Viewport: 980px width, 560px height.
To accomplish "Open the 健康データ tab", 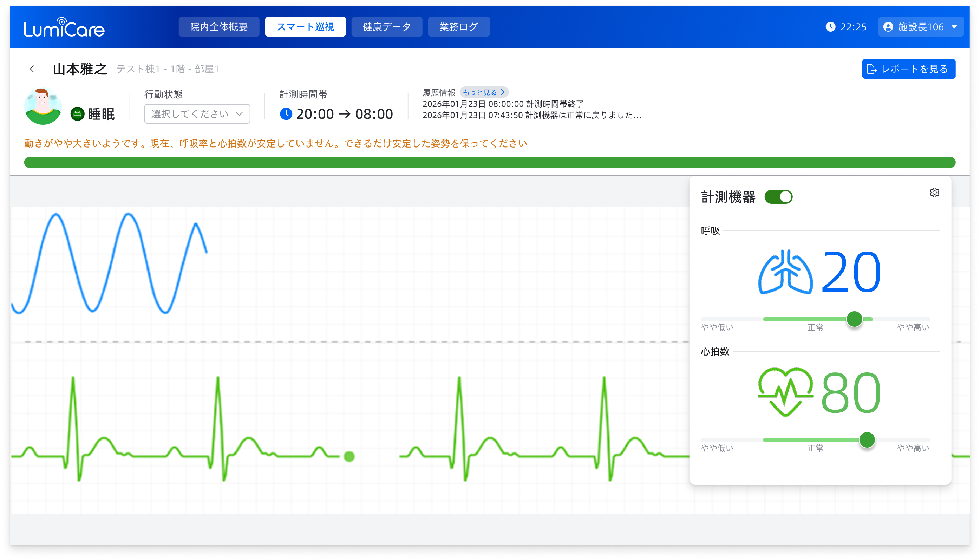I will click(x=386, y=27).
